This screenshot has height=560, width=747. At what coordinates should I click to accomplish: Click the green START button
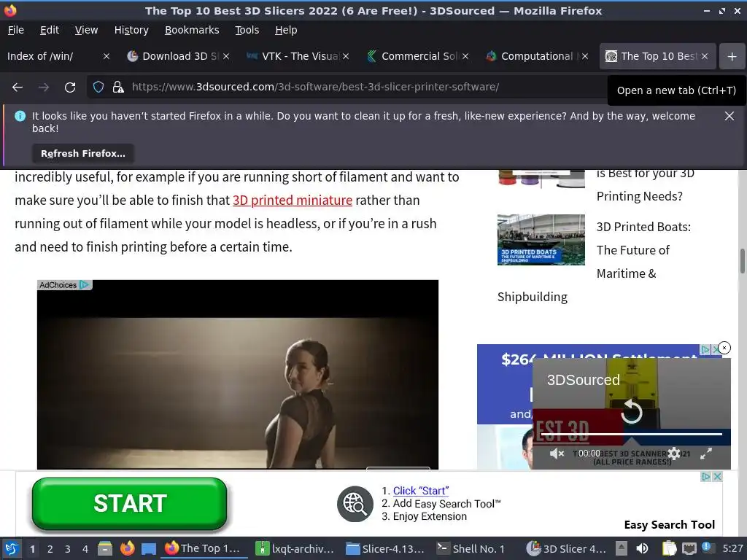coord(130,503)
